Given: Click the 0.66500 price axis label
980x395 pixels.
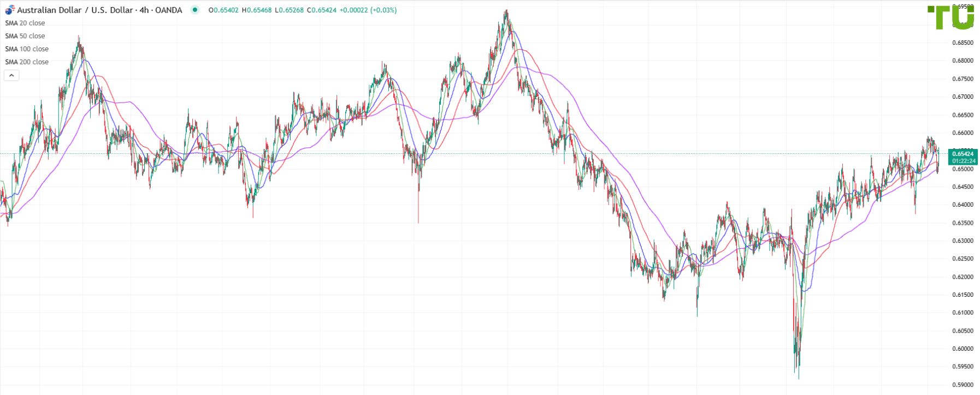Looking at the screenshot, I should [963, 115].
